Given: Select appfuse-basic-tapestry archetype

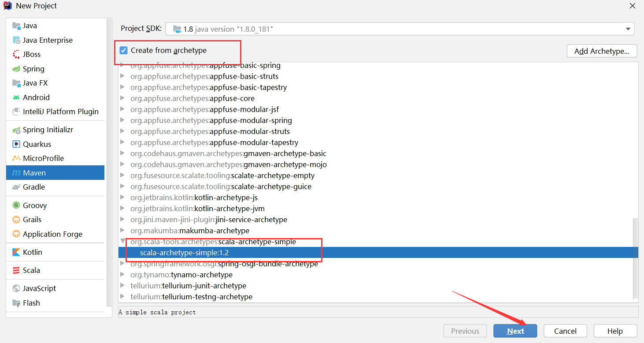Looking at the screenshot, I should (x=208, y=87).
